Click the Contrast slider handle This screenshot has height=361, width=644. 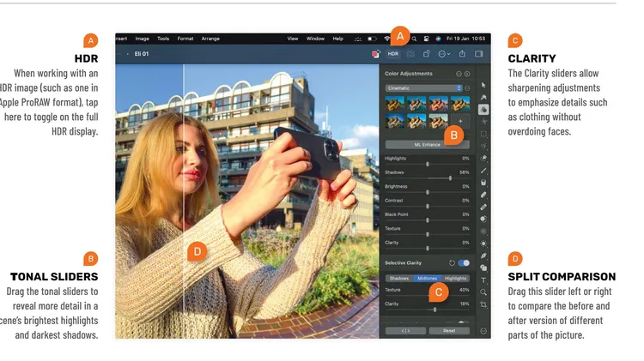coord(428,207)
